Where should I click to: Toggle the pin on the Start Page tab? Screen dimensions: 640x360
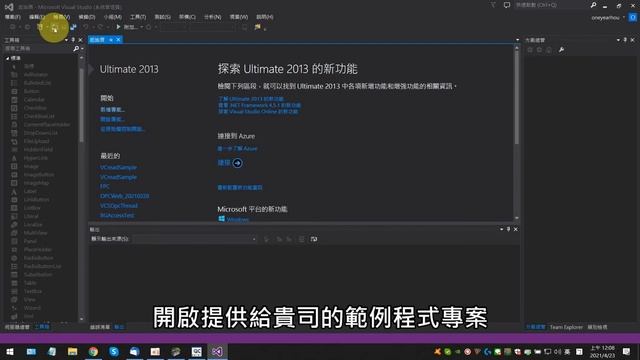pos(111,40)
